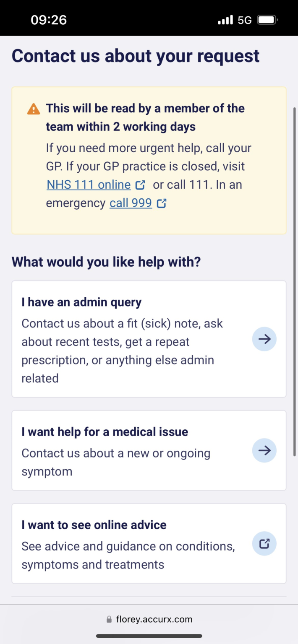Image resolution: width=298 pixels, height=644 pixels.
Task: Click the external link icon beside NHS 111 online
Action: [x=141, y=184]
